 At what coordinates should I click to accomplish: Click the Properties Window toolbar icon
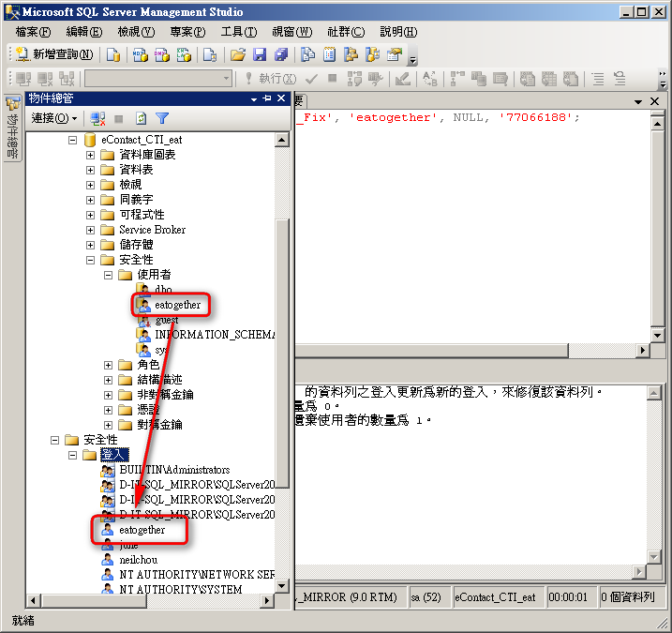395,55
